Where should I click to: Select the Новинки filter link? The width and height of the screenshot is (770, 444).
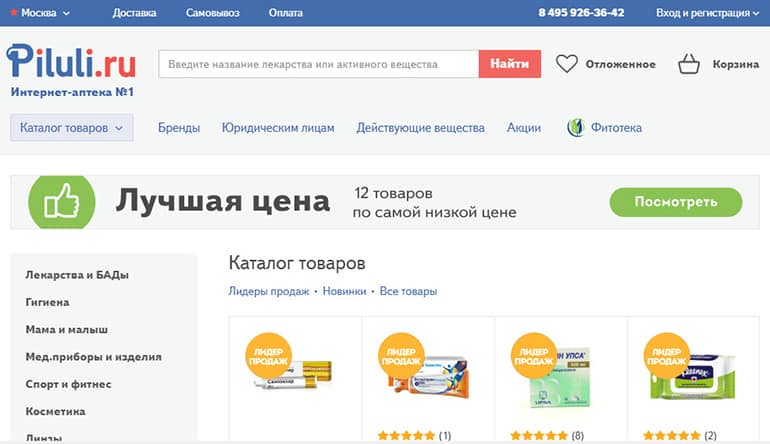[344, 291]
